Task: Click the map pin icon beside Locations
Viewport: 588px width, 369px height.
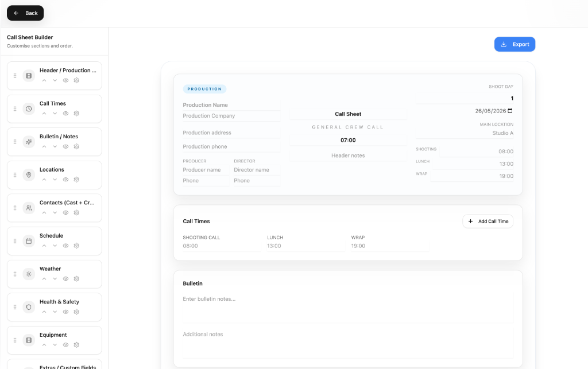Action: tap(29, 175)
